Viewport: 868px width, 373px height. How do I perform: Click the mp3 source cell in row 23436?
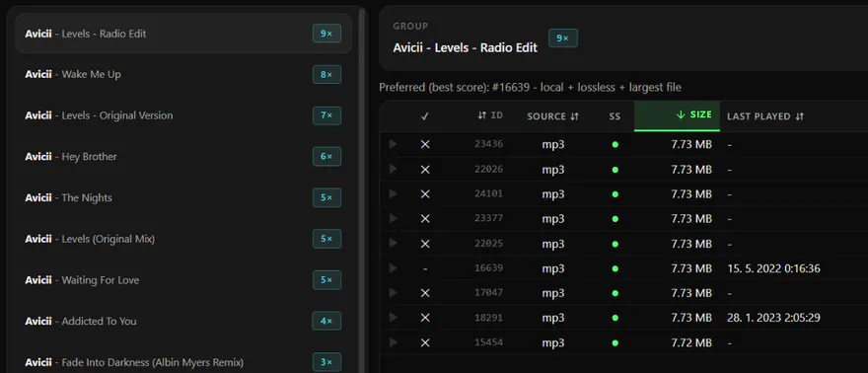tap(553, 145)
